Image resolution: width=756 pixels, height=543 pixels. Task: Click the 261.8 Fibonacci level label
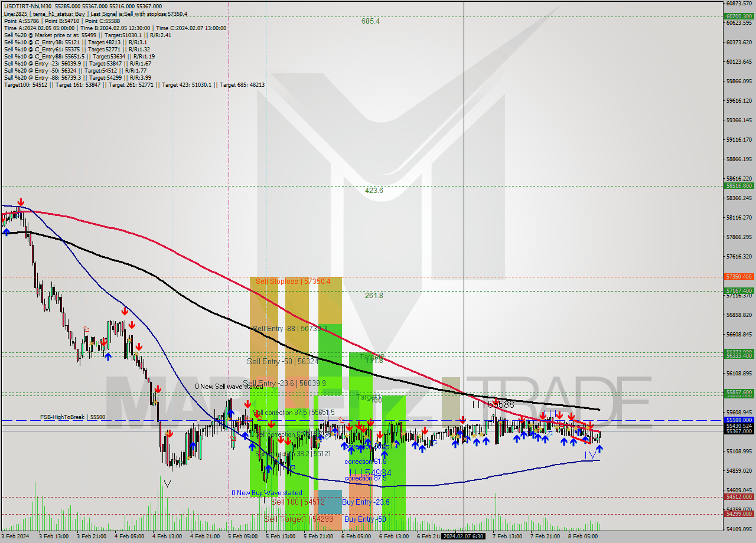point(374,296)
